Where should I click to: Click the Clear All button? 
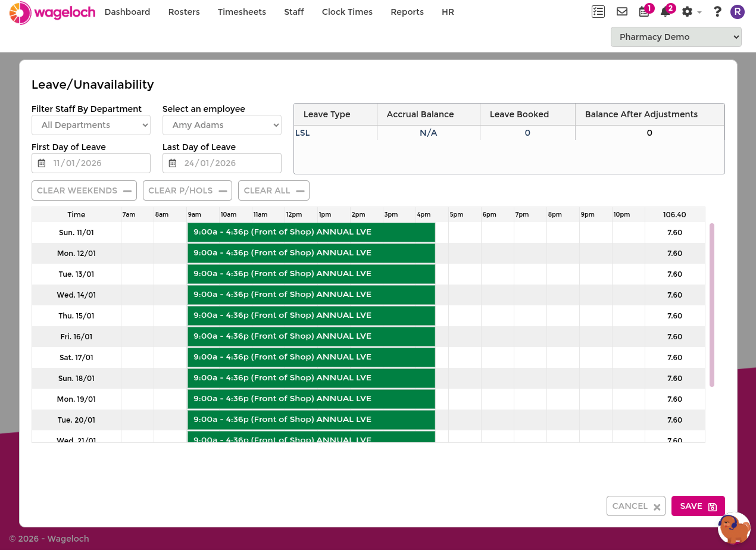[x=274, y=190]
